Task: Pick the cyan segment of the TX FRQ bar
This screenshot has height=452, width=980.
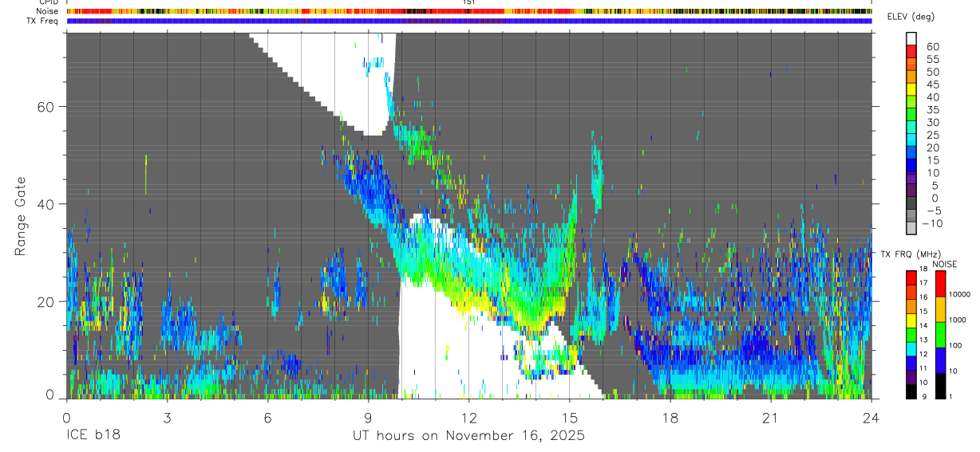Action: point(911,348)
